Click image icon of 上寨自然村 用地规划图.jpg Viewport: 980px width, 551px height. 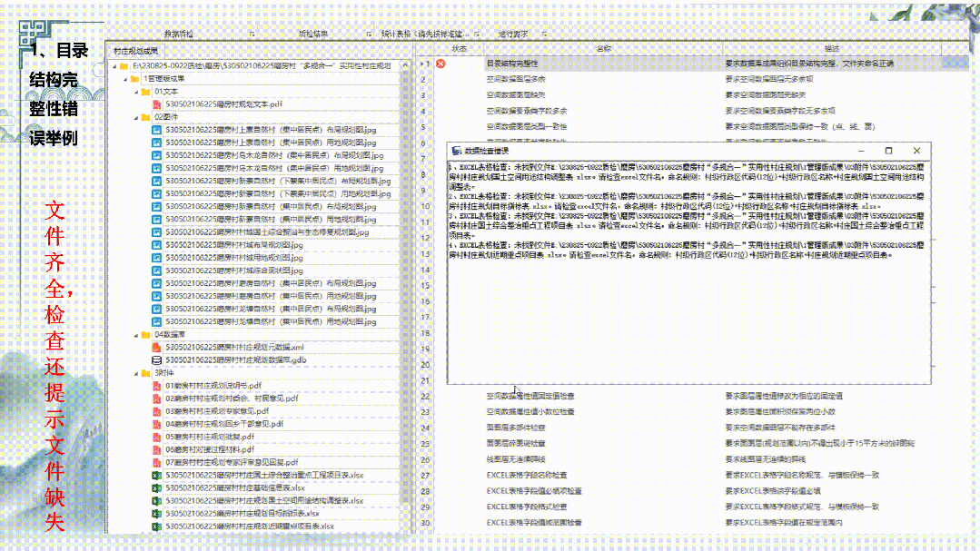[157, 143]
